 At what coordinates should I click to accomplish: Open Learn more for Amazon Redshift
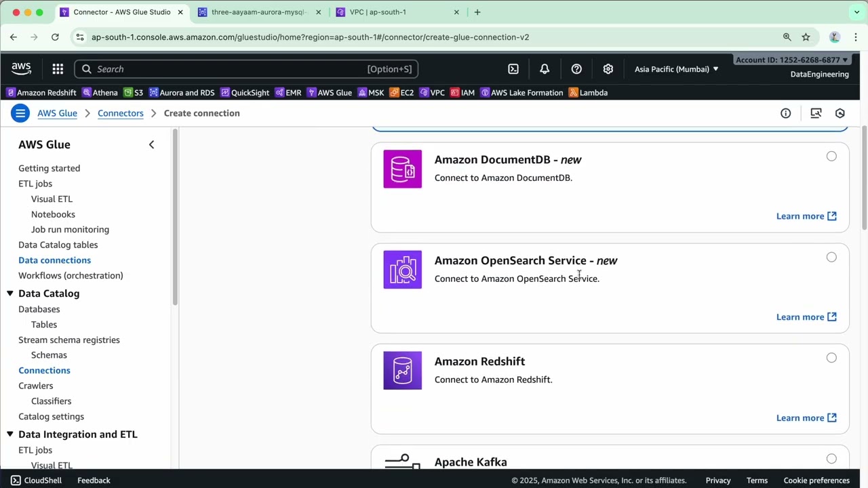coord(806,418)
